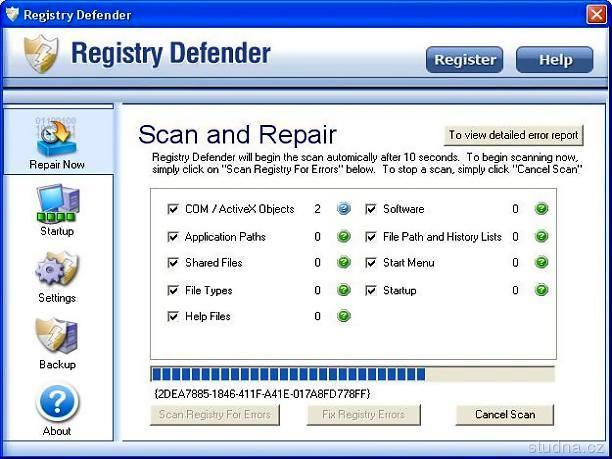Click the Start Menu green status icon
The width and height of the screenshot is (612, 459).
coord(541,262)
